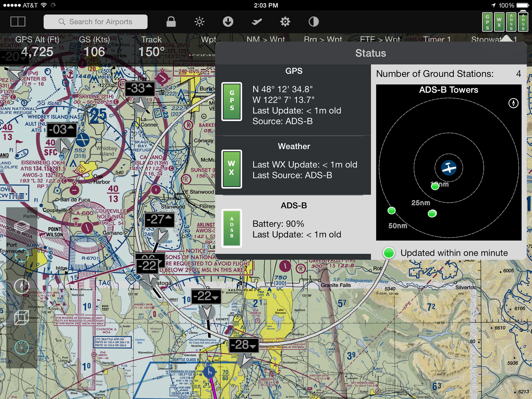Expand the -28 descending traffic label
This screenshot has width=532, height=399.
[243, 345]
